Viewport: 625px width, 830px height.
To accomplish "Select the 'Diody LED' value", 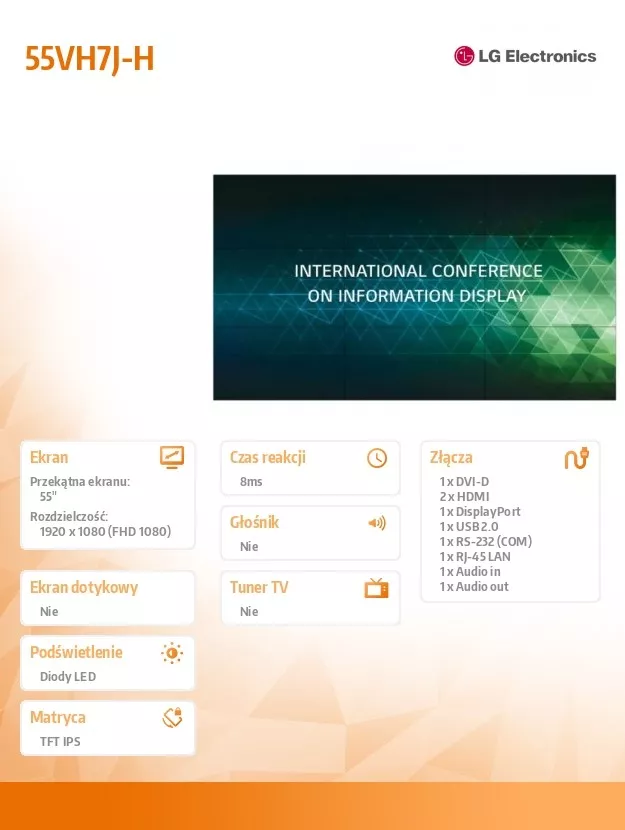I will 68,676.
